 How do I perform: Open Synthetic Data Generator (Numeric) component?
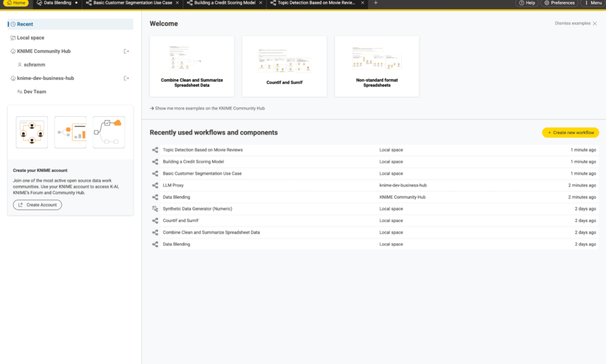tap(197, 209)
